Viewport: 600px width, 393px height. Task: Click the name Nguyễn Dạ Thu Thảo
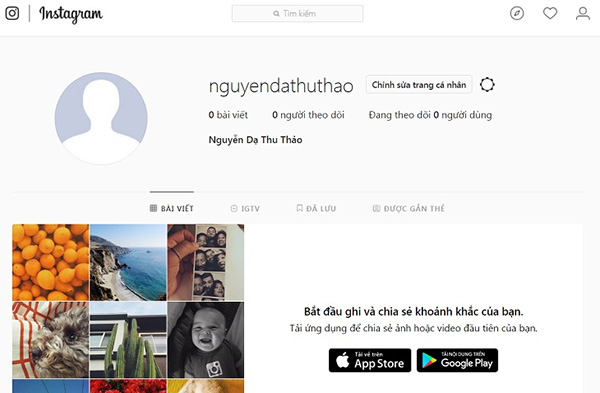(255, 140)
